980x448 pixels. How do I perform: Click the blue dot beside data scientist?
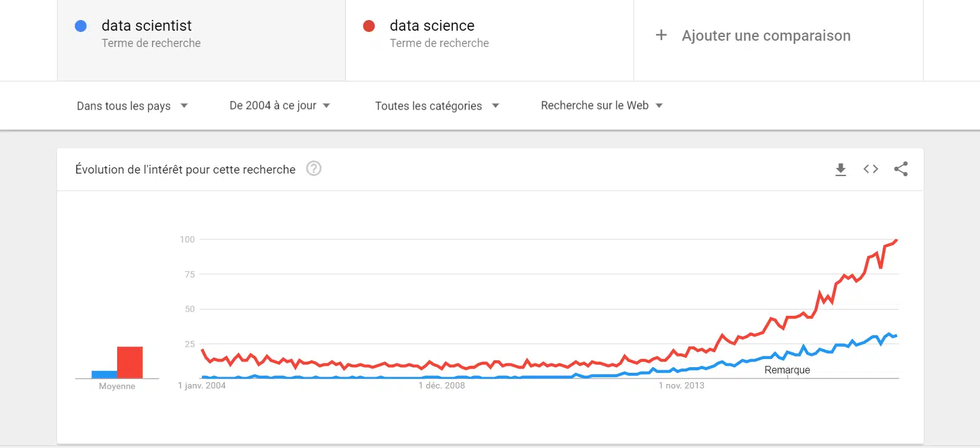click(80, 26)
